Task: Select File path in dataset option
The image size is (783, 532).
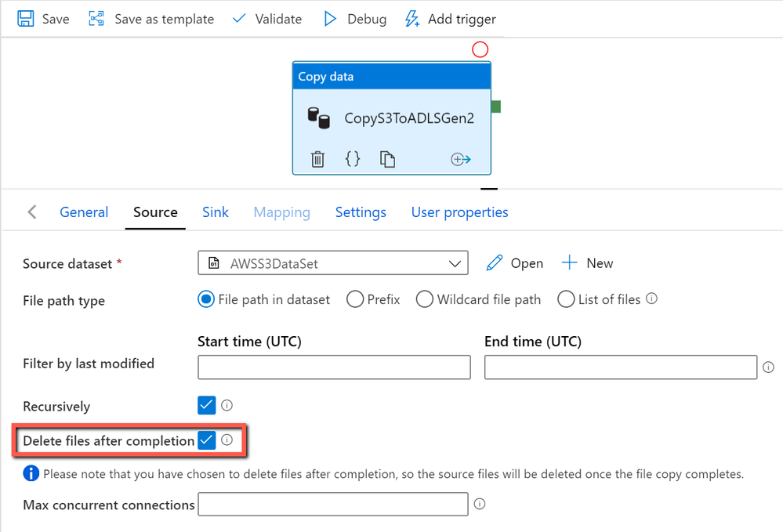Action: point(206,299)
